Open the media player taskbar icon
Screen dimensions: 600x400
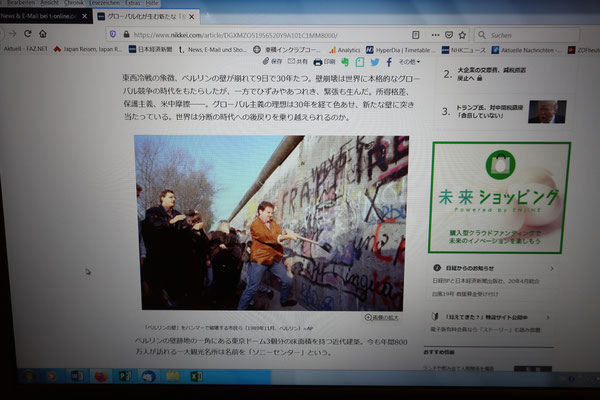pyautogui.click(x=52, y=376)
